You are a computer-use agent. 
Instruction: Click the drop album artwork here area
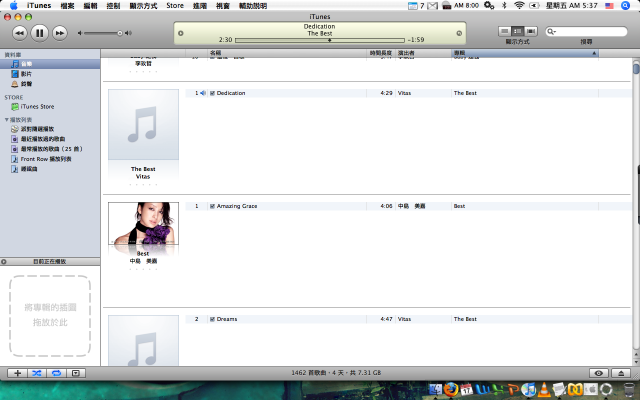click(50, 316)
